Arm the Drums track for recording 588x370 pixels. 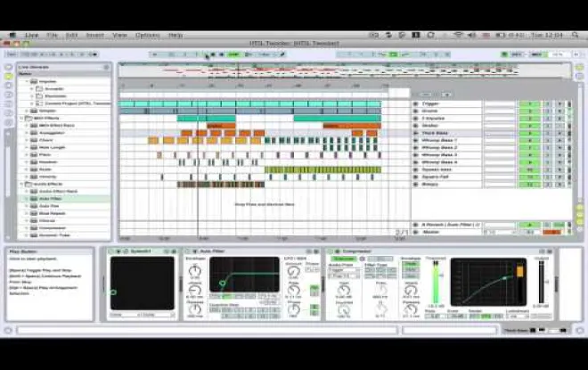coord(559,111)
